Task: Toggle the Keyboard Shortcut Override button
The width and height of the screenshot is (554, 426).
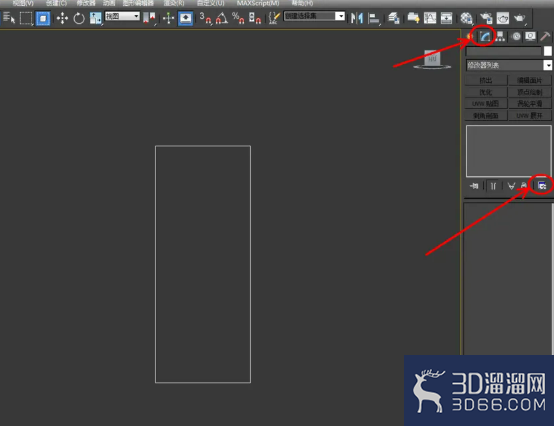Action: pos(185,18)
